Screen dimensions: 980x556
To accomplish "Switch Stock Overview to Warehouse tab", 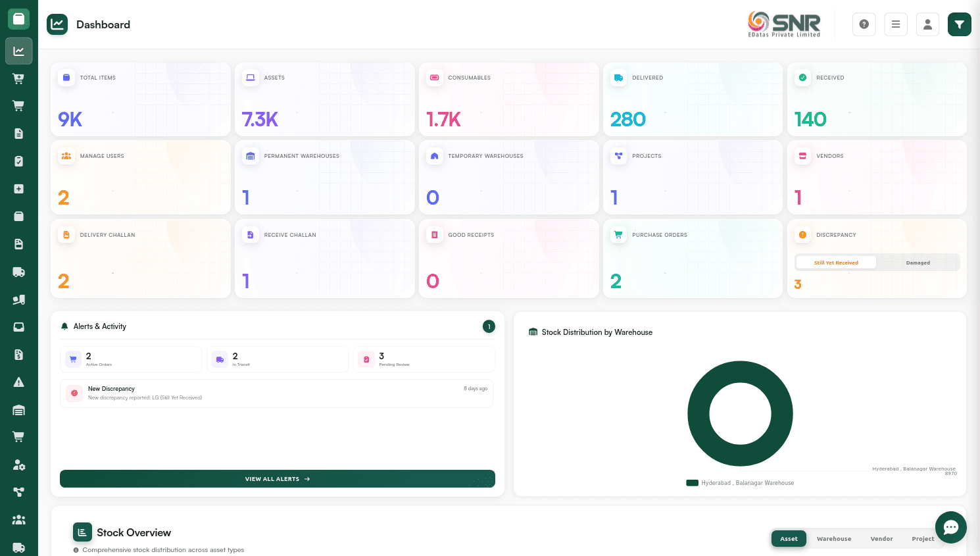I will [833, 539].
